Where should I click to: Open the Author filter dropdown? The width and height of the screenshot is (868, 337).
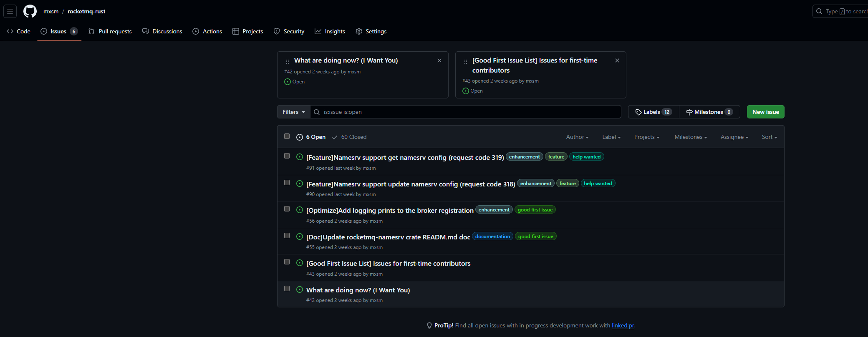click(577, 137)
